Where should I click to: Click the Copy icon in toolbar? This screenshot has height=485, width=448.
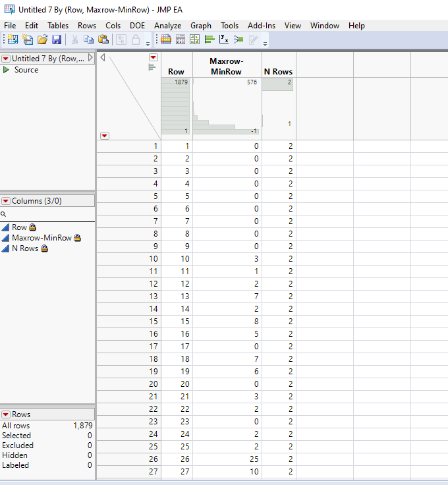pyautogui.click(x=89, y=40)
